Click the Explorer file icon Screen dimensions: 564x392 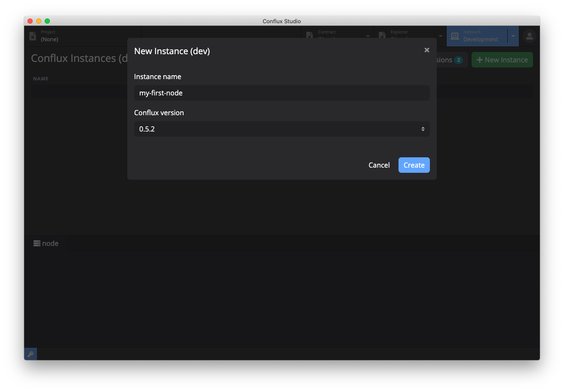382,36
